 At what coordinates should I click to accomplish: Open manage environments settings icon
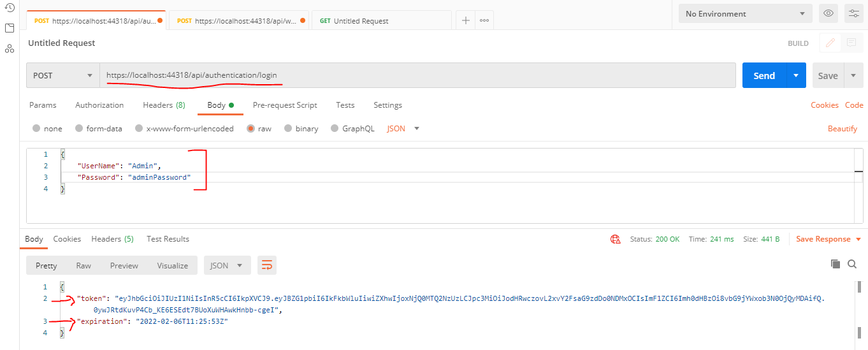[x=854, y=13]
